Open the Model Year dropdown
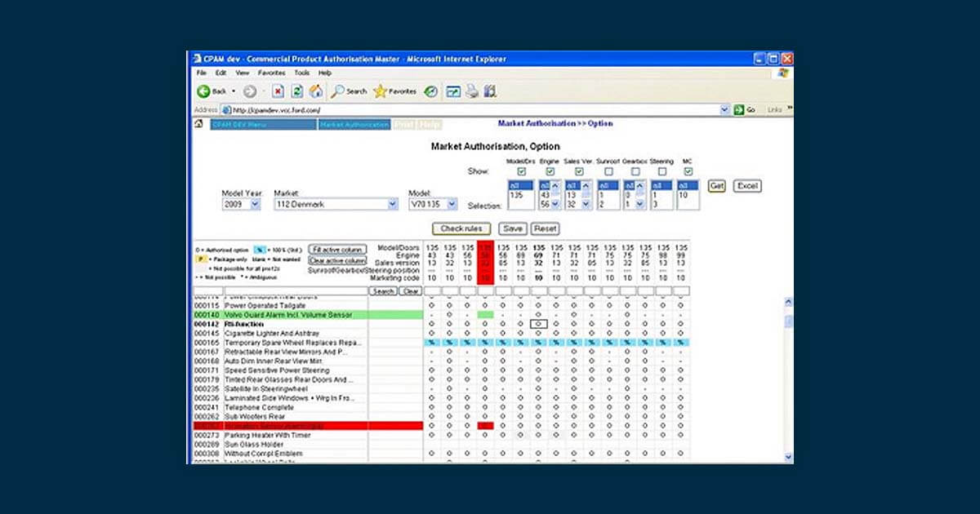 (x=241, y=204)
